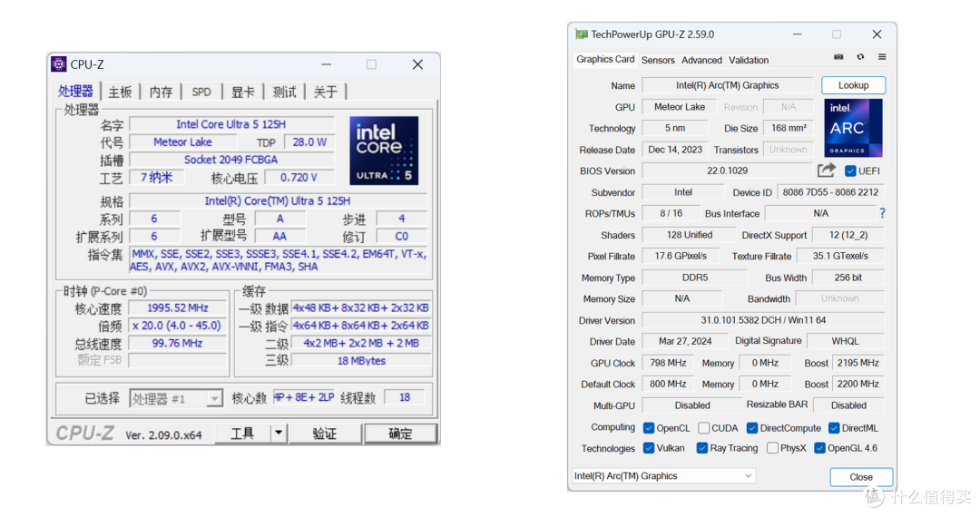980x517 pixels.
Task: Click the GPU name field Intel(R) Arc(TM) Graphics
Action: pyautogui.click(x=728, y=85)
